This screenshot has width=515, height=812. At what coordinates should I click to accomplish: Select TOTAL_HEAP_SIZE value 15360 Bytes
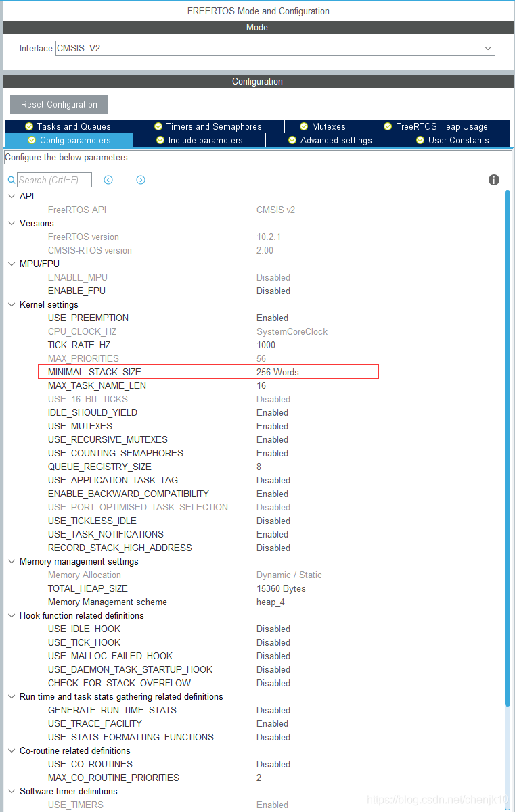point(281,588)
